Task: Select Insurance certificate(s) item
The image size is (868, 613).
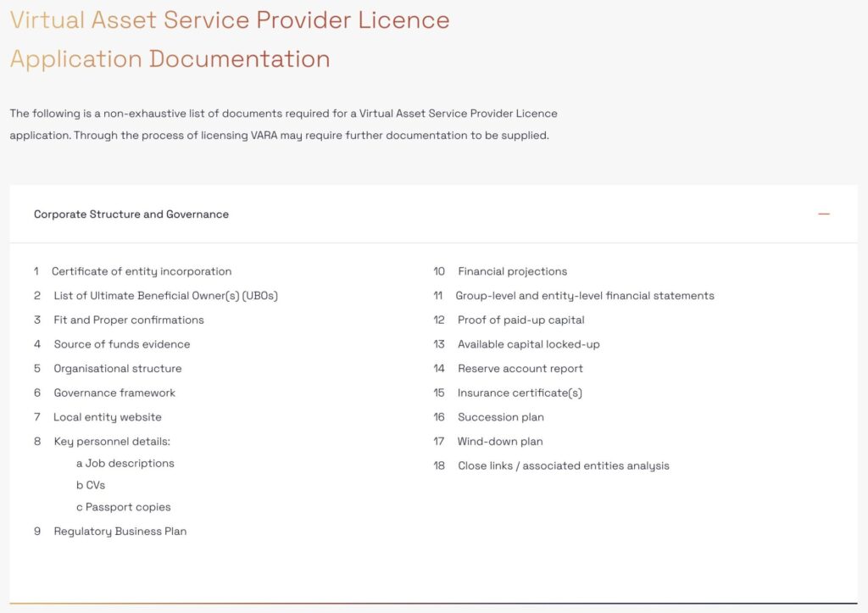Action: point(520,393)
